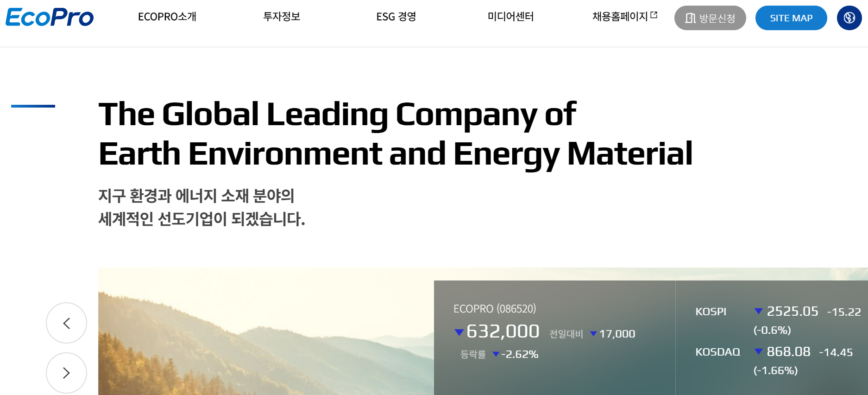Screen dimensions: 868x395
Task: Open the 투자정보 menu
Action: point(282,17)
